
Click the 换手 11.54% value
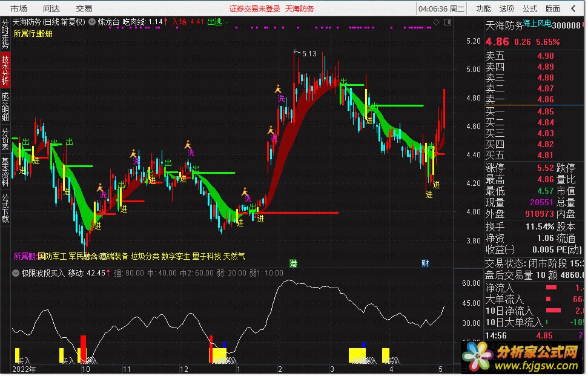click(x=540, y=227)
